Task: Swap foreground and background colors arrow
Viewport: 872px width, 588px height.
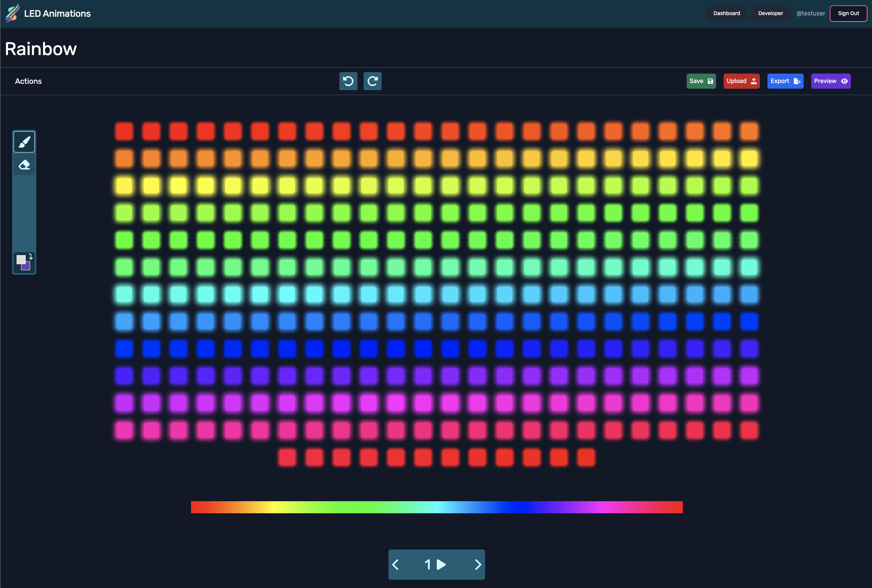Action: [31, 257]
